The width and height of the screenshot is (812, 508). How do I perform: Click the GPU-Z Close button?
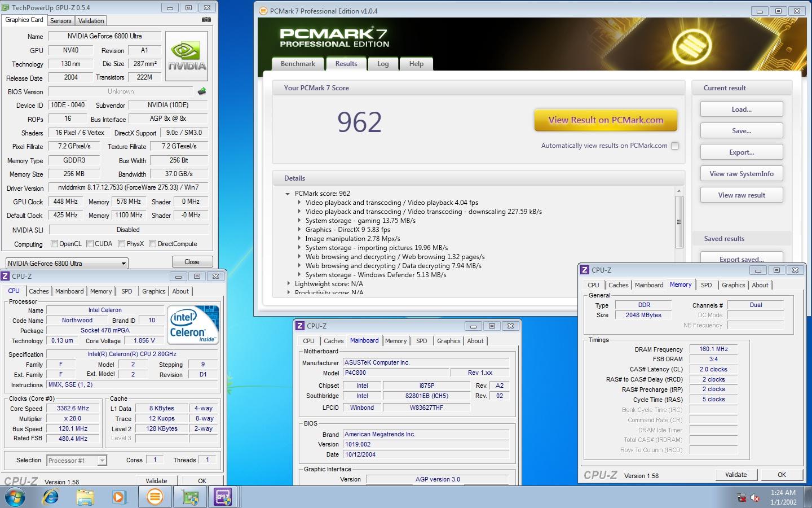click(192, 262)
